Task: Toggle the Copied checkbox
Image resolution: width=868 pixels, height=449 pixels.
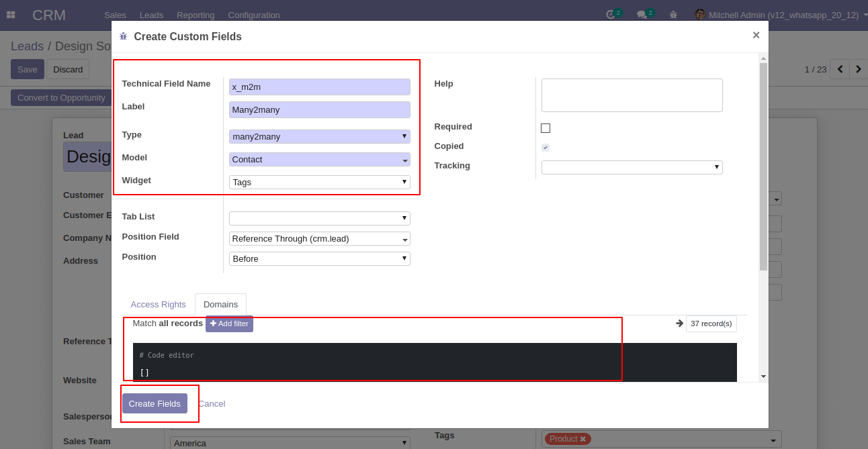Action: tap(546, 148)
